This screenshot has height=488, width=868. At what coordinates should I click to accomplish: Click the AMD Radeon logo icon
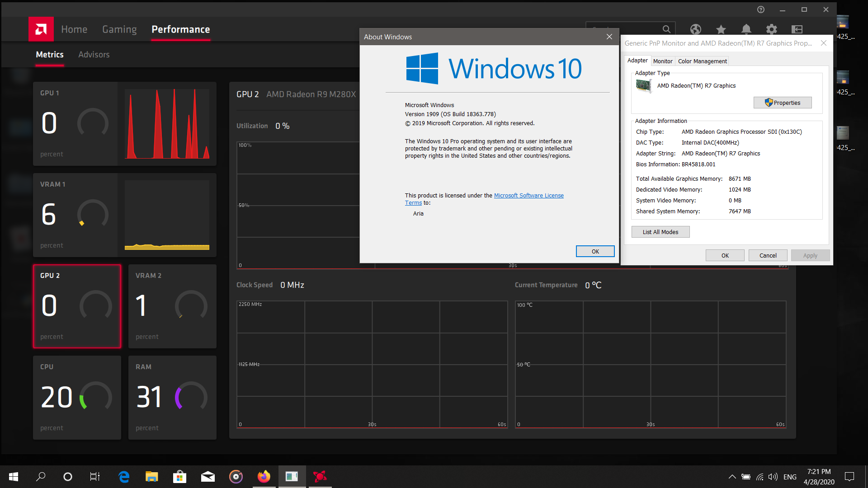pyautogui.click(x=41, y=29)
